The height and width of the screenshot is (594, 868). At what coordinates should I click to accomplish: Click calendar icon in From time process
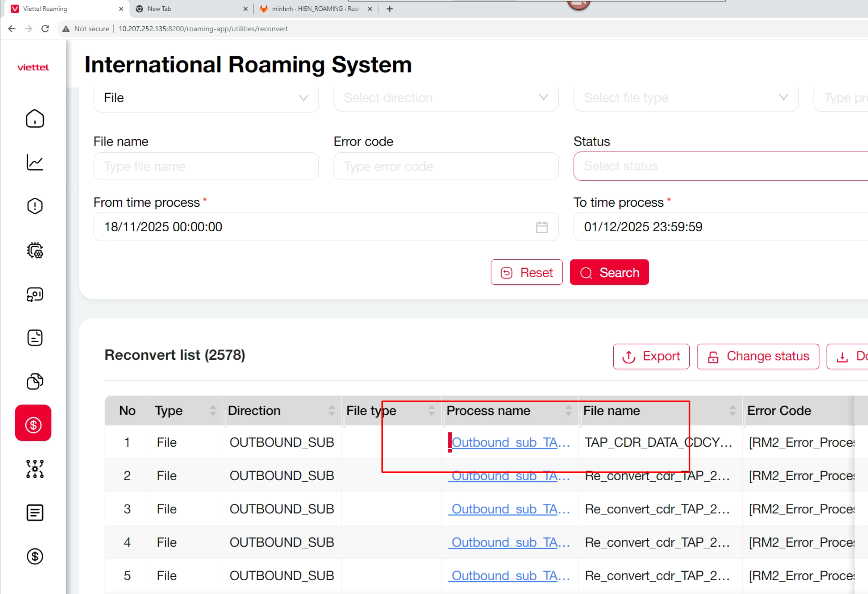pos(542,227)
